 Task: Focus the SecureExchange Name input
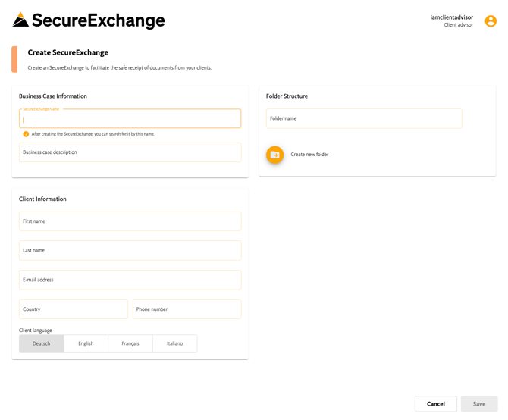click(130, 118)
